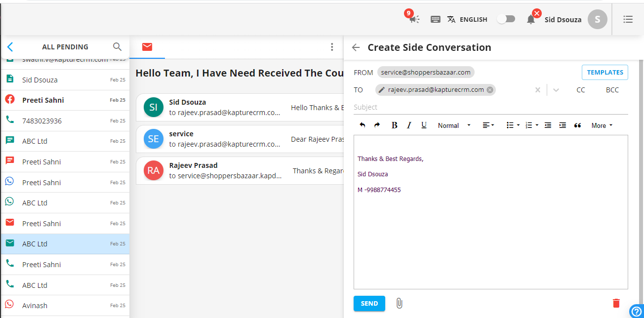The height and width of the screenshot is (318, 644).
Task: Open the bulleted list dropdown
Action: pyautogui.click(x=513, y=125)
